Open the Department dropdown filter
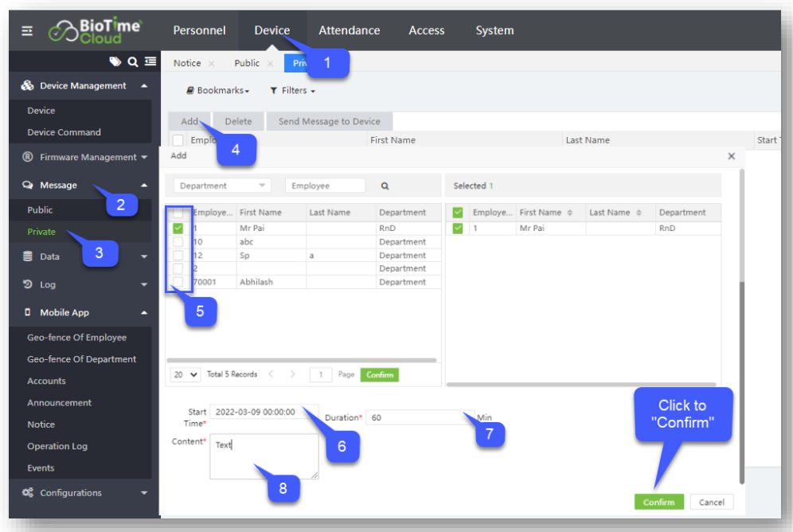Screen dimensions: 793x532 222,186
